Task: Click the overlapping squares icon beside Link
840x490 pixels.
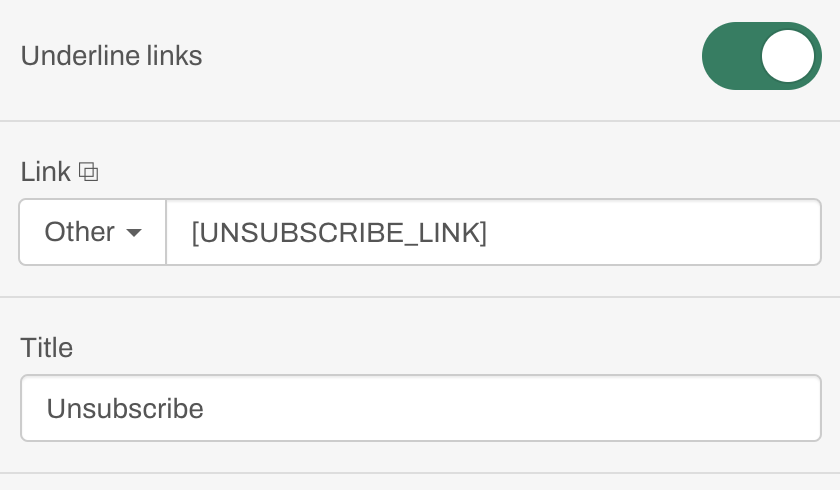Action: click(x=88, y=172)
